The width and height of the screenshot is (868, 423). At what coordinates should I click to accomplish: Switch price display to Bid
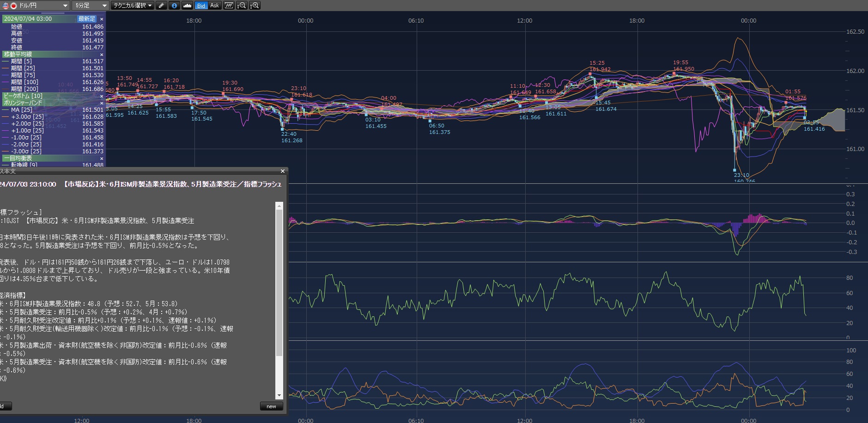coord(201,6)
